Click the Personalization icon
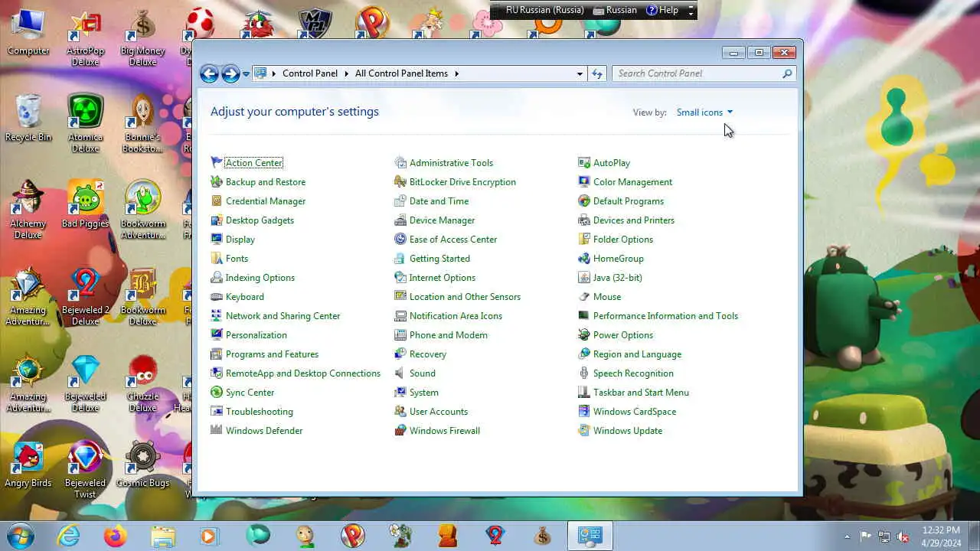Screen dimensions: 980x551 [x=217, y=334]
